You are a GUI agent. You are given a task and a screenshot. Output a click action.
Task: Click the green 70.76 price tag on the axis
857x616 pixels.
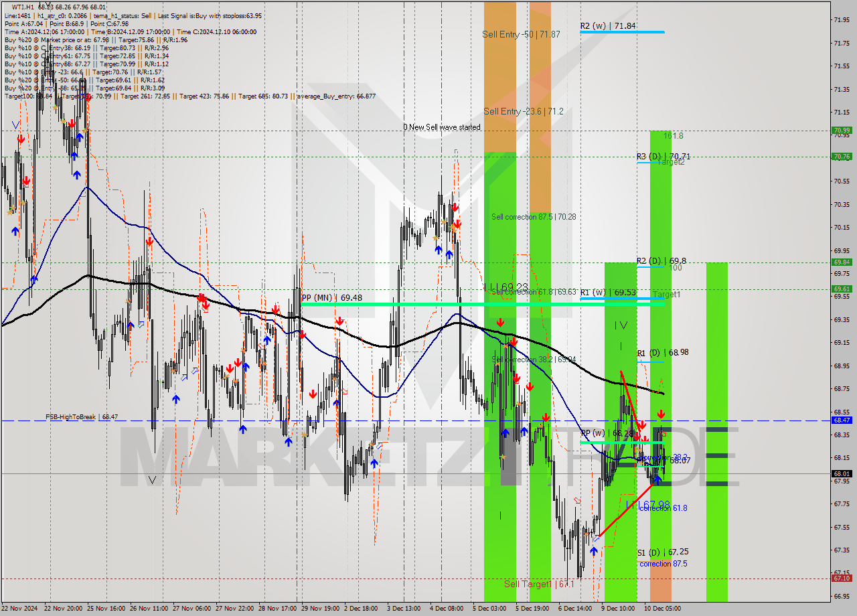[842, 157]
